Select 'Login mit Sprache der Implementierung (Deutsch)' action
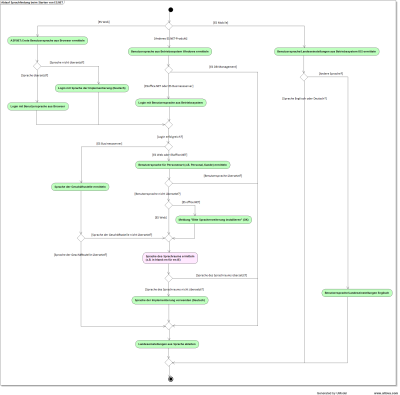The height and width of the screenshot is (395, 400). [92, 88]
